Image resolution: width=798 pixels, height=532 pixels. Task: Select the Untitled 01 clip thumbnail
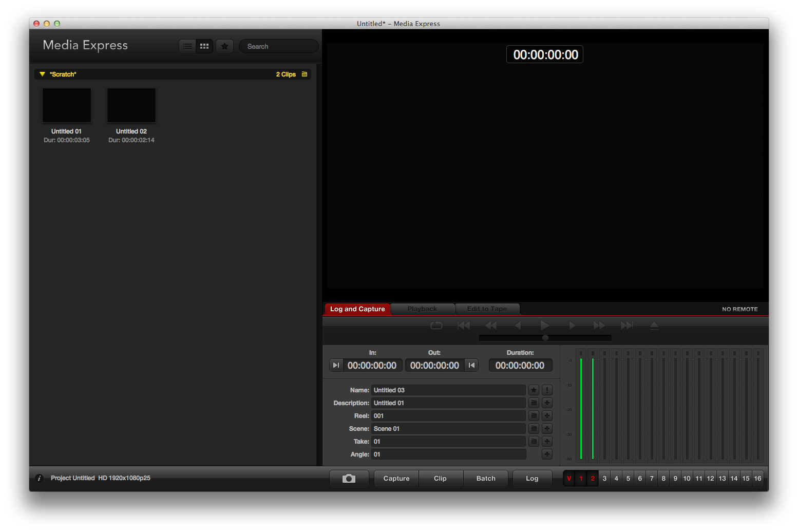67,105
